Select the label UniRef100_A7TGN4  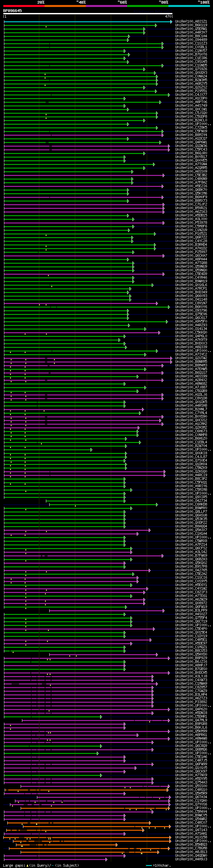pyautogui.click(x=191, y=164)
